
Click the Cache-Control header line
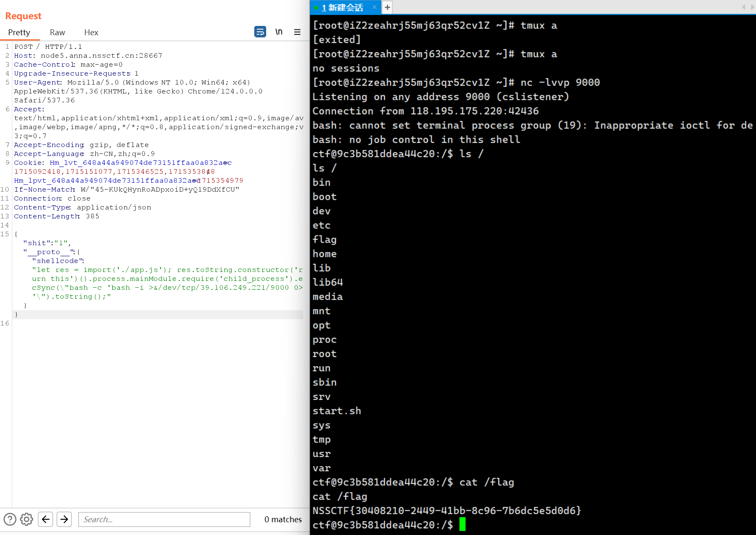68,65
